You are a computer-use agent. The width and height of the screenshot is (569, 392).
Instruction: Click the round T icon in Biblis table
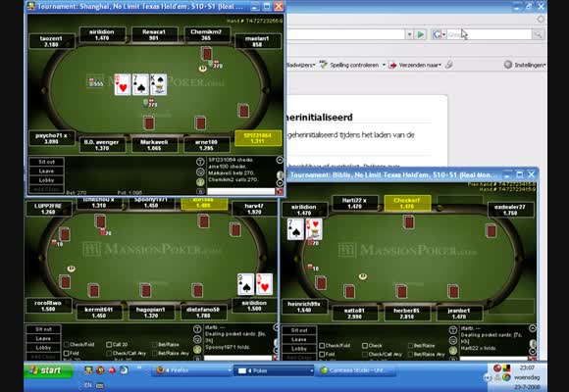(453, 330)
